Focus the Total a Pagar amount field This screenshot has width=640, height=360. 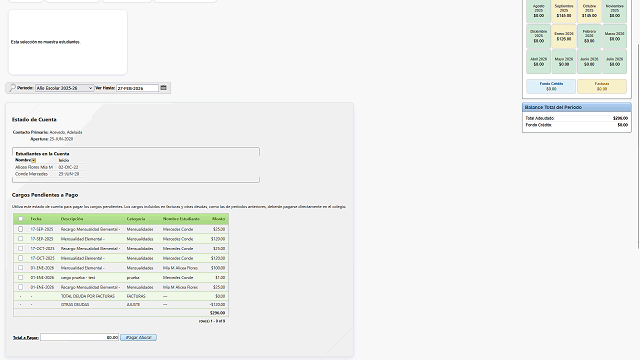[80, 337]
